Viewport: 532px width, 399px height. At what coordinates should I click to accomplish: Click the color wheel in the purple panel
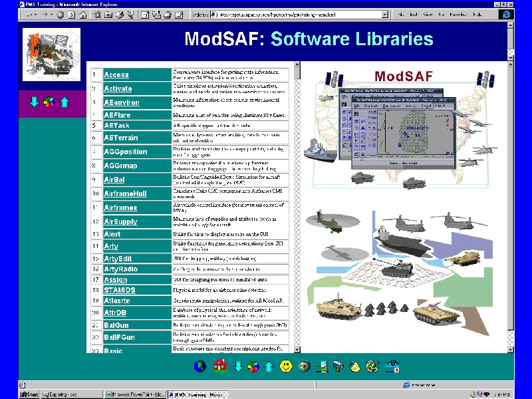(x=49, y=102)
